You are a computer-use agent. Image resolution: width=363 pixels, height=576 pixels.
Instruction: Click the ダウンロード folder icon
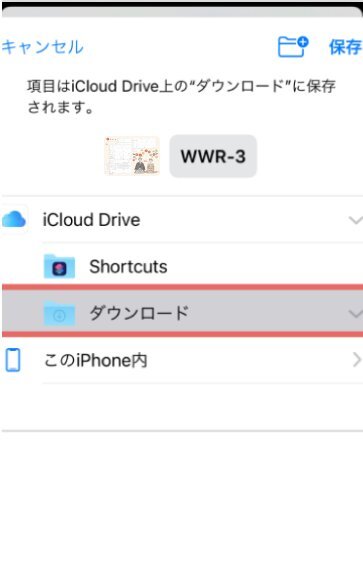point(60,313)
